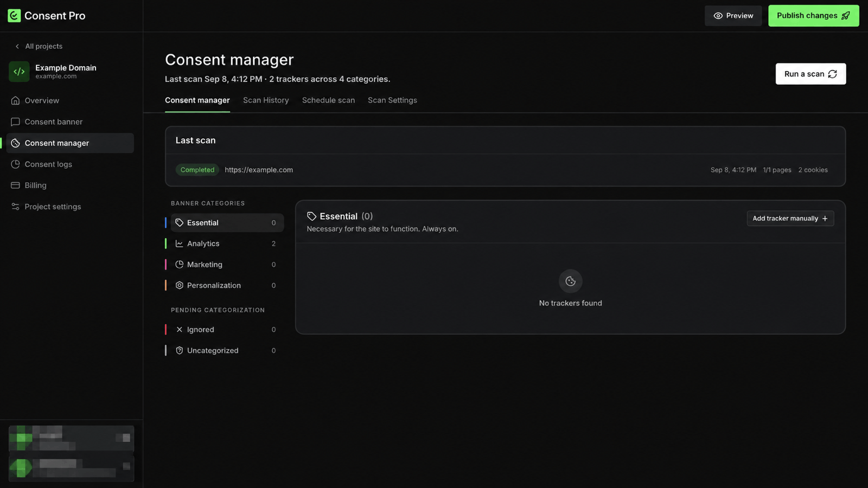Click the target icon next to Personalization
The image size is (868, 488).
coord(179,285)
